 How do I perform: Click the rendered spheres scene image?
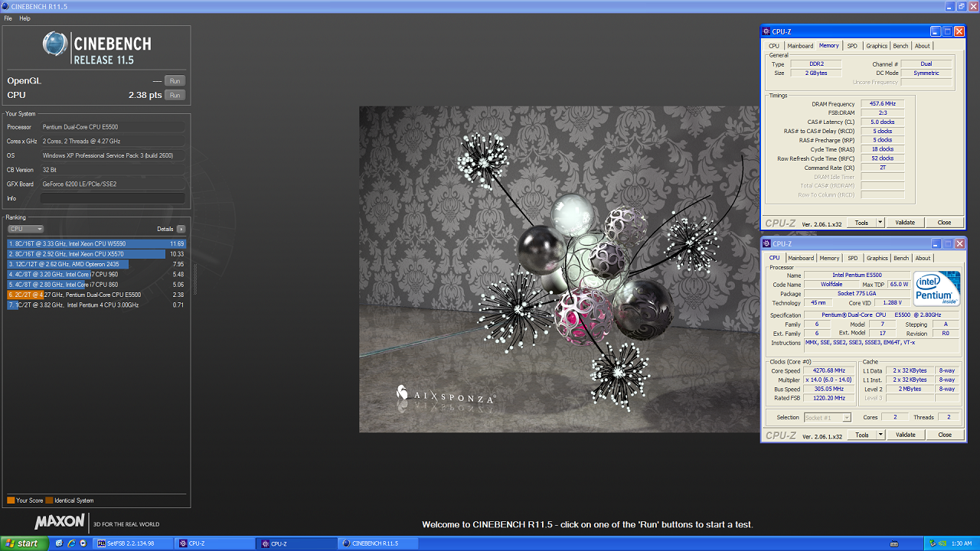click(x=560, y=269)
